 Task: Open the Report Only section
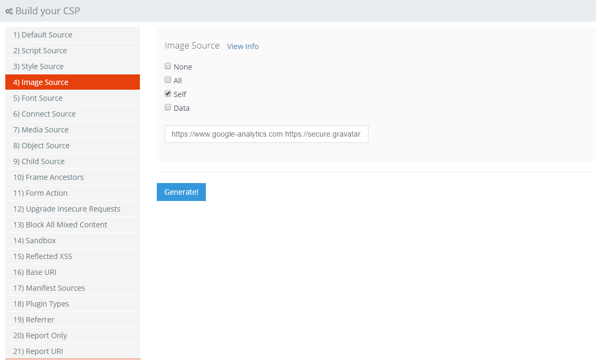click(x=72, y=336)
